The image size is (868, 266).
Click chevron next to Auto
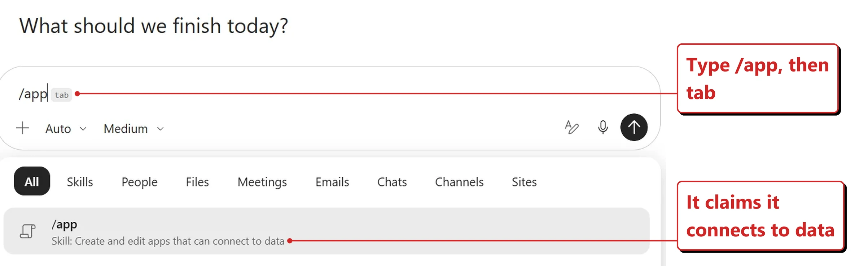(x=83, y=129)
